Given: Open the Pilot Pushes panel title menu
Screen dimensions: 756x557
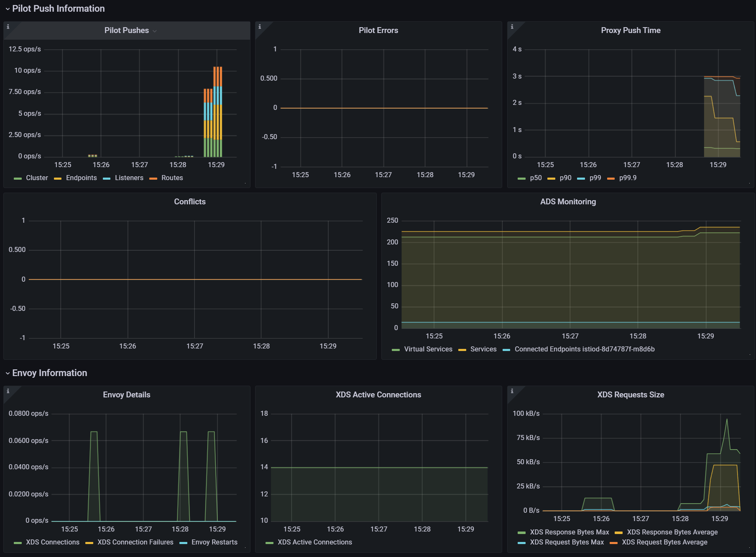Looking at the screenshot, I should coord(127,31).
